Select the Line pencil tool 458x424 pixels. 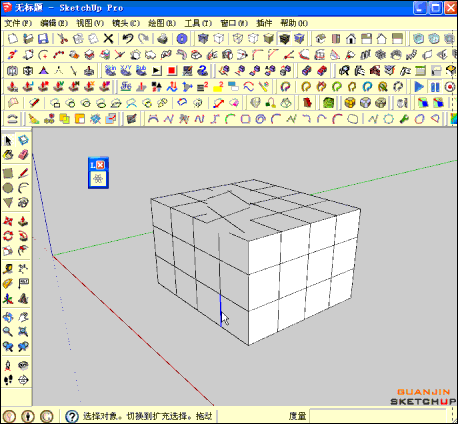coord(23,173)
